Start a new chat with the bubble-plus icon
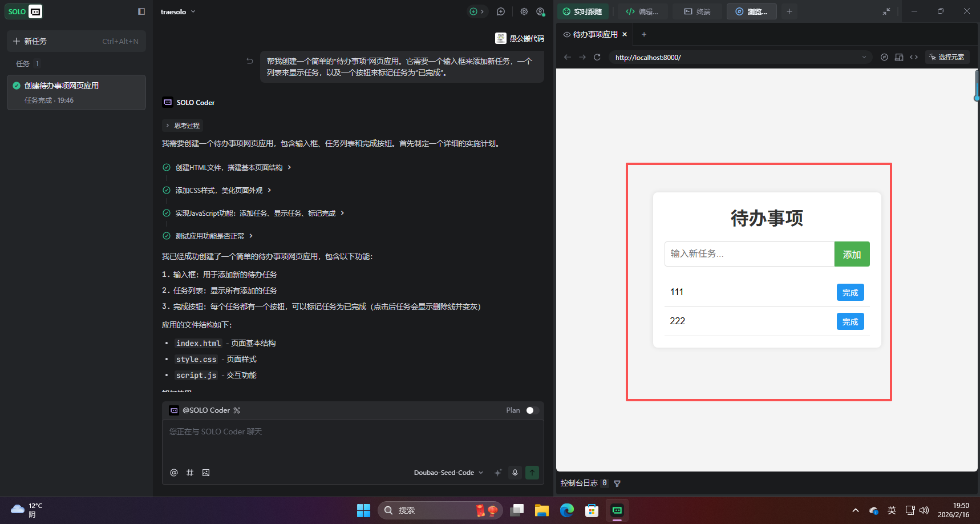Image resolution: width=980 pixels, height=524 pixels. (500, 11)
